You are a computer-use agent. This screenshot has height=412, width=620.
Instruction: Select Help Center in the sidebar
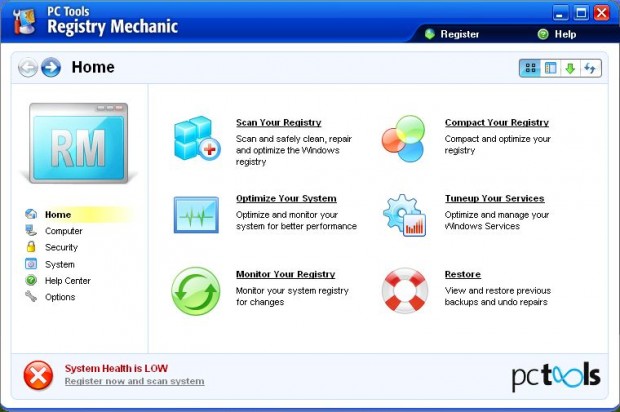(x=68, y=281)
